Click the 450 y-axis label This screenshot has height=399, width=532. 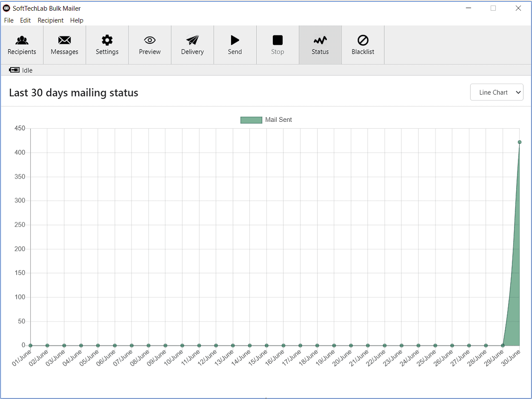(x=20, y=128)
